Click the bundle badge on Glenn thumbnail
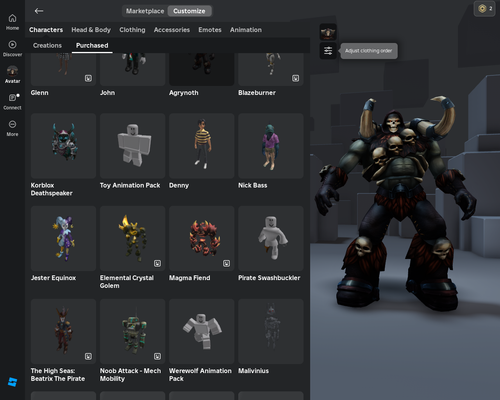500x400 pixels. point(88,78)
